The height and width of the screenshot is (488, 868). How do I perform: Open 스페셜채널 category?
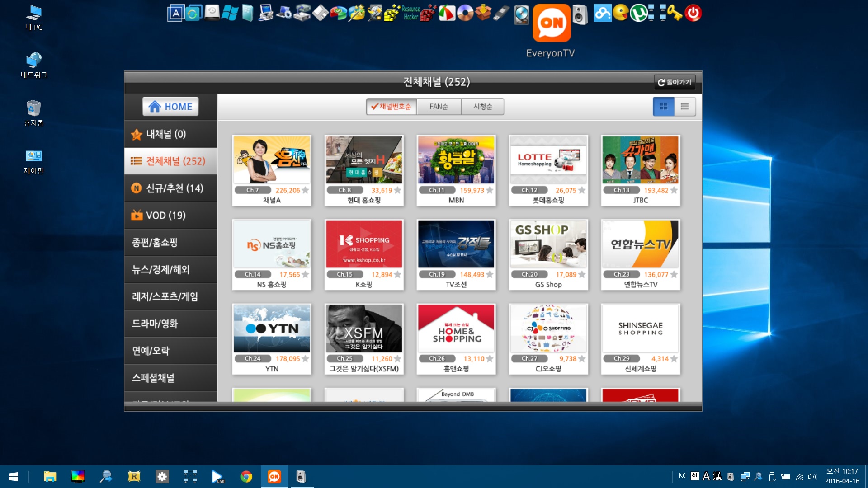coord(170,378)
